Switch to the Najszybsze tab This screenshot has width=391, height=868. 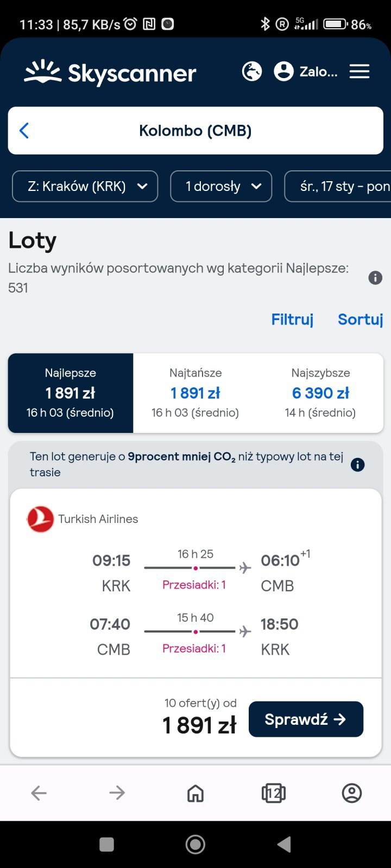tap(320, 393)
